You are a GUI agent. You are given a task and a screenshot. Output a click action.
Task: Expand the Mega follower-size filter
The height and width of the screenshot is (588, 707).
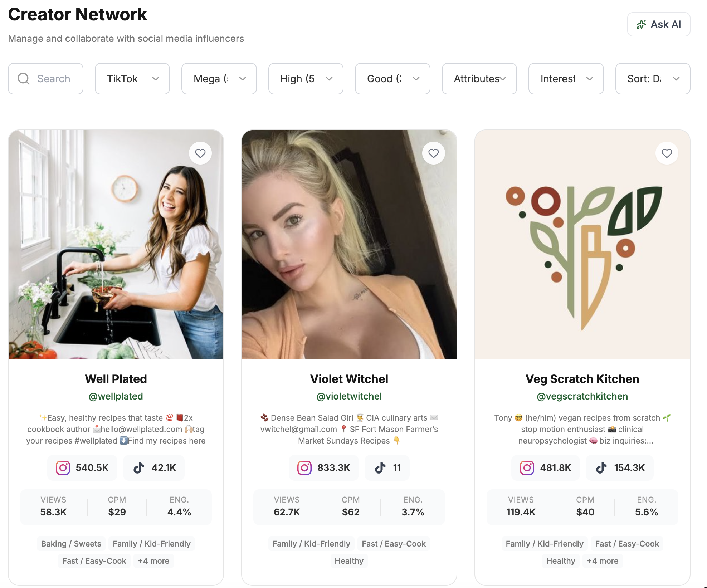219,79
